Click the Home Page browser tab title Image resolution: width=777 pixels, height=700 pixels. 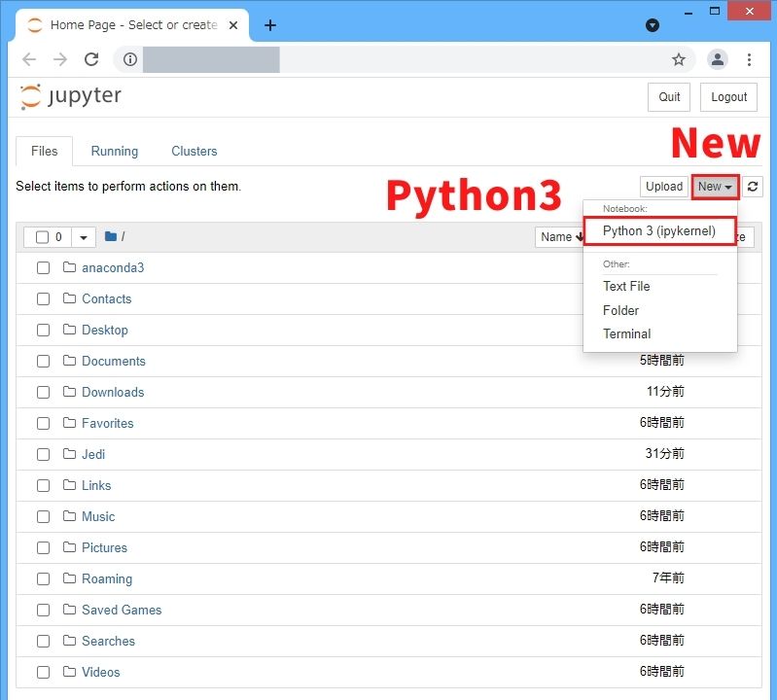click(x=134, y=25)
